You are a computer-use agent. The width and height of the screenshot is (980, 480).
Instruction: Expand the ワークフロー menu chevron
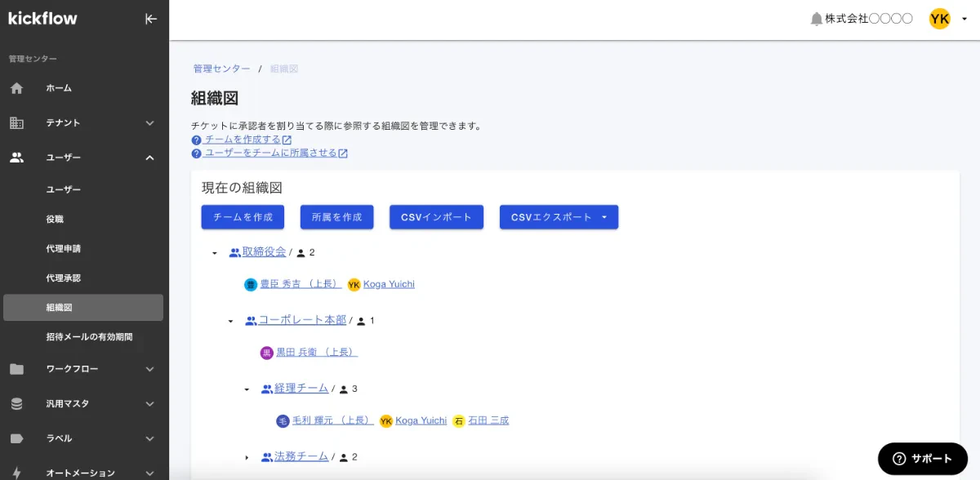(149, 369)
